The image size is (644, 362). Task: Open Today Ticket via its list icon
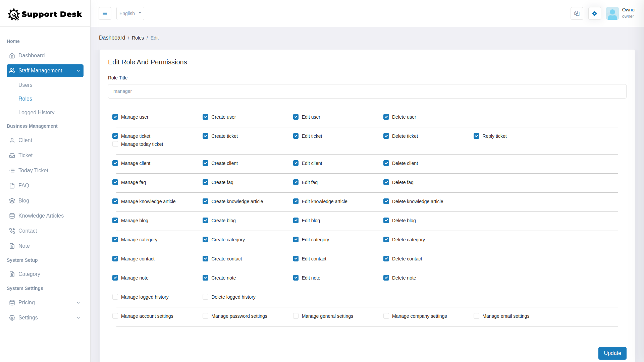point(12,170)
